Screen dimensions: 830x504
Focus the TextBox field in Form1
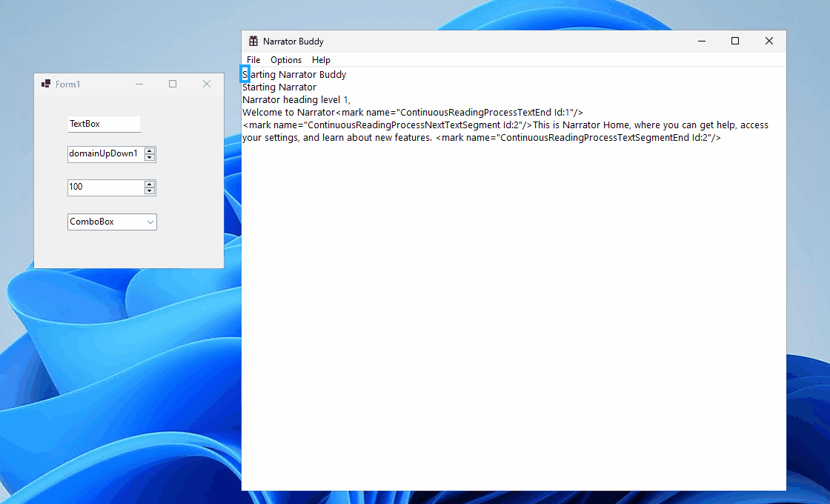(x=104, y=124)
